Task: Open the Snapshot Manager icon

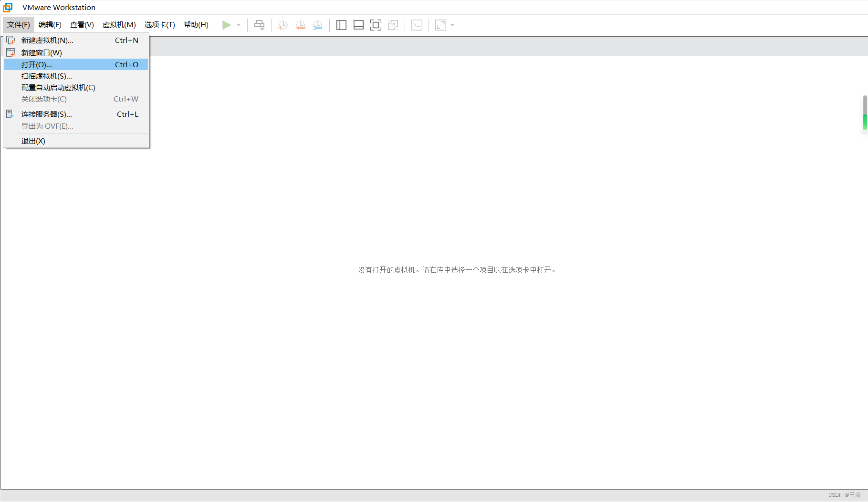Action: click(x=318, y=25)
